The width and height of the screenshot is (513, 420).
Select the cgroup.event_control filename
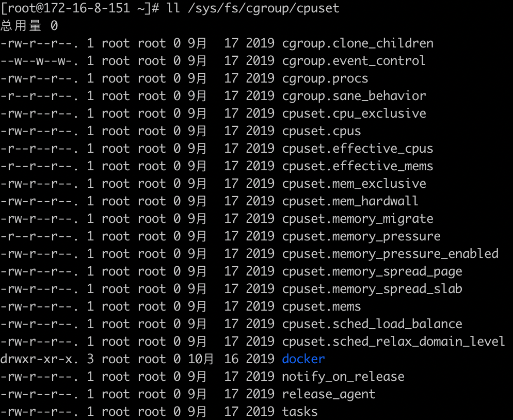click(354, 61)
